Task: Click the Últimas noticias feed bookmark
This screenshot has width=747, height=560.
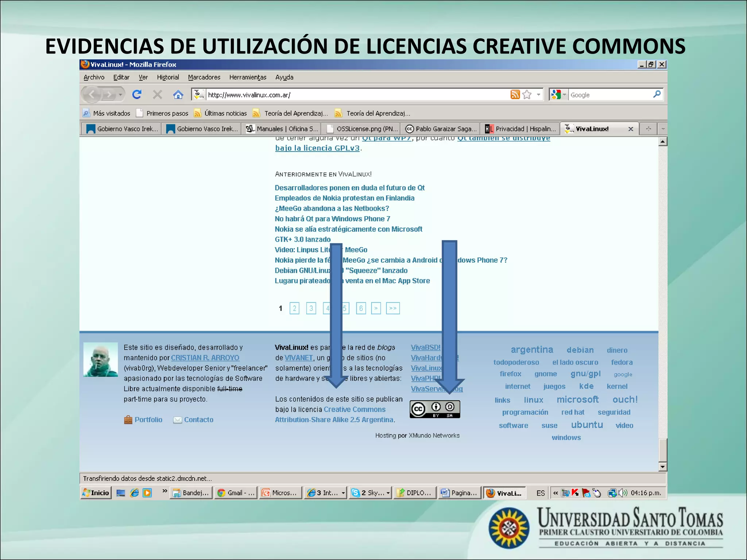Action: click(225, 113)
